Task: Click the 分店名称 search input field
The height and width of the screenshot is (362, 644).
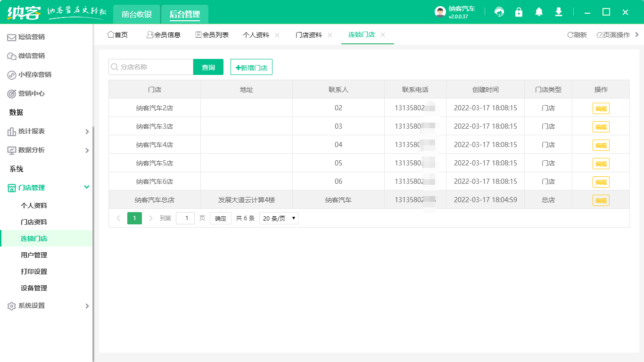Action: pos(151,67)
